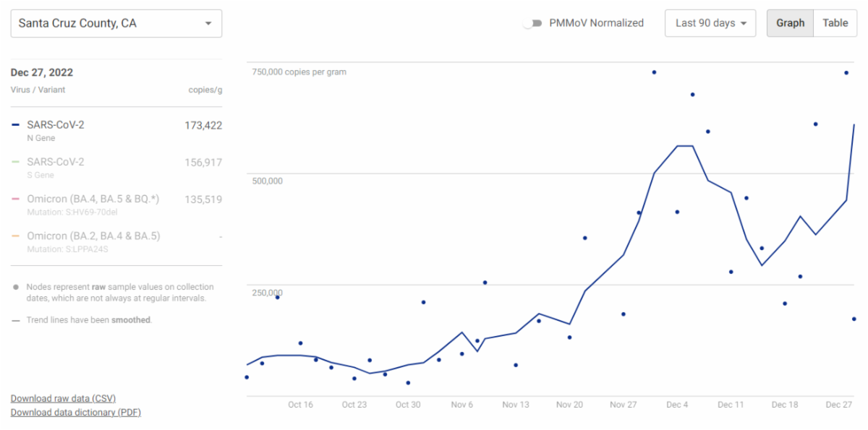Click the pink S:HV69-70del legend dash
Image resolution: width=868 pixels, height=430 pixels.
pos(16,199)
